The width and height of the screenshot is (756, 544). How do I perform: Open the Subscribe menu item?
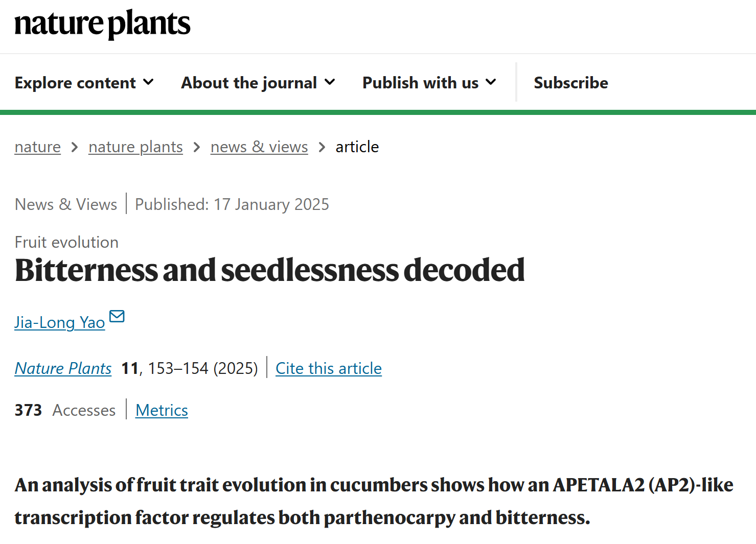pos(571,83)
